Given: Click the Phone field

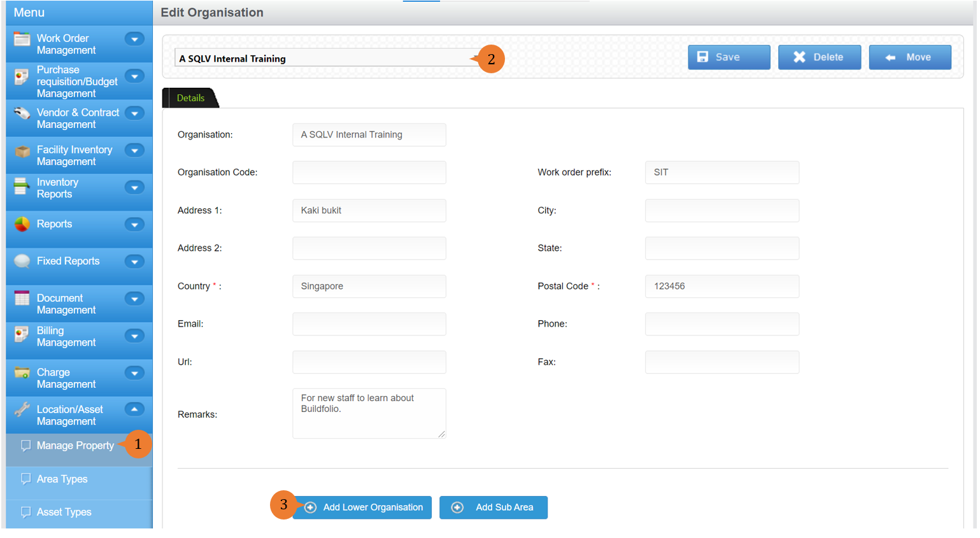Looking at the screenshot, I should click(722, 324).
